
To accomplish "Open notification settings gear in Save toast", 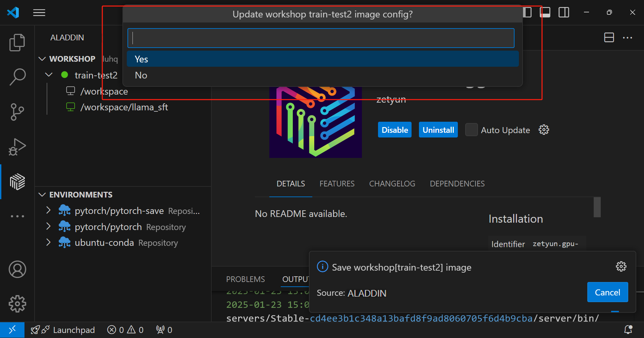I will pyautogui.click(x=621, y=267).
